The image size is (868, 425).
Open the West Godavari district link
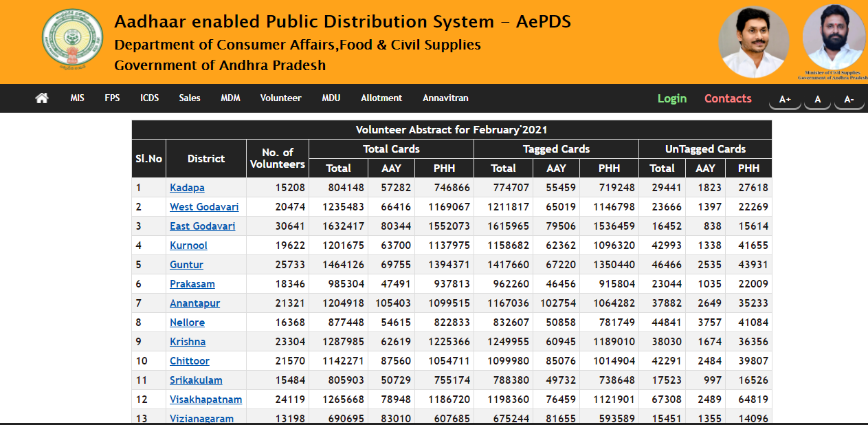[x=204, y=207]
